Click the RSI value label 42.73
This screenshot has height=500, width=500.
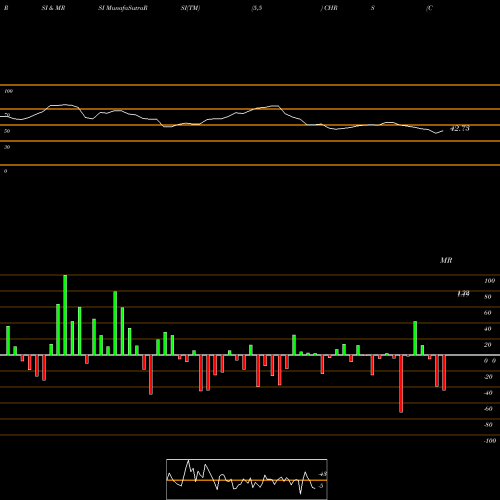(x=460, y=128)
